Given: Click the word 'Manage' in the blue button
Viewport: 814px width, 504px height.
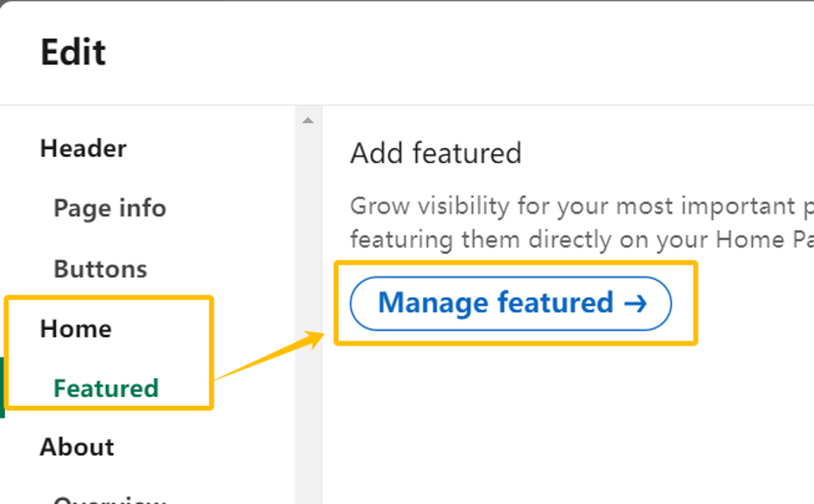Looking at the screenshot, I should pyautogui.click(x=433, y=303).
